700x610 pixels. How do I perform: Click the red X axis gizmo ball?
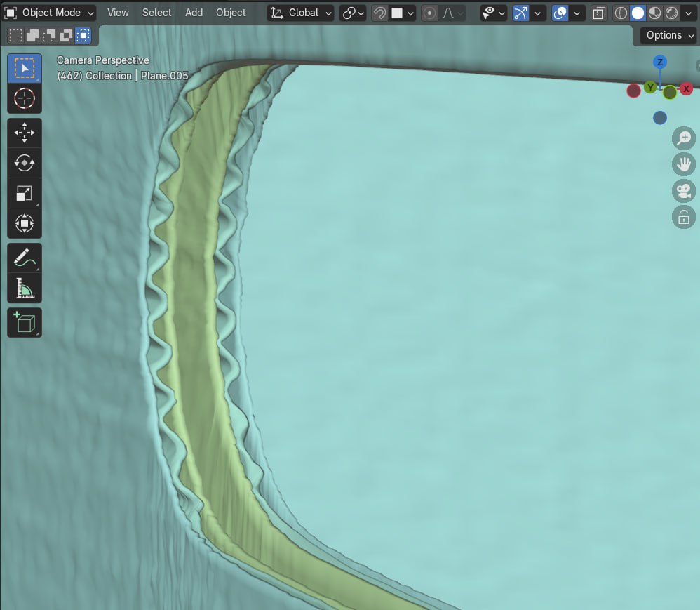686,88
